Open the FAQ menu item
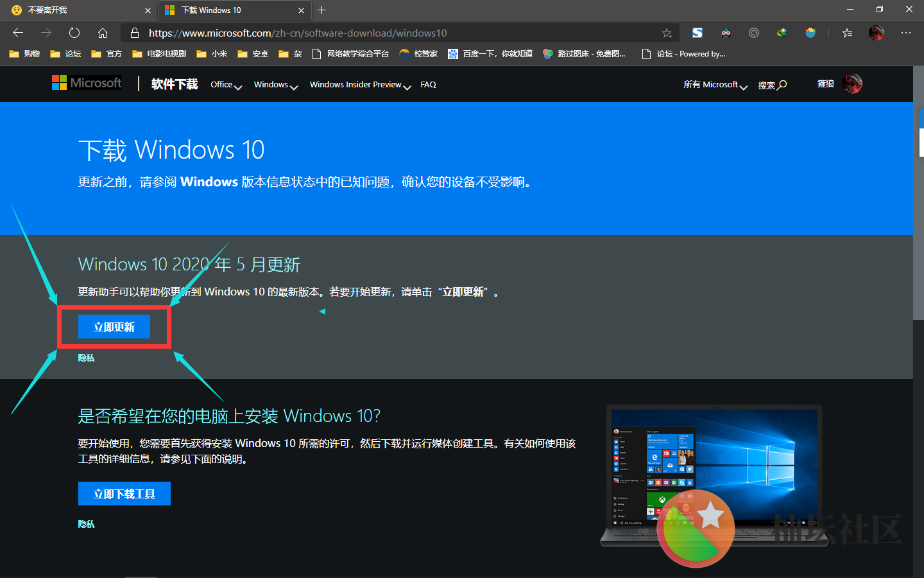Image resolution: width=924 pixels, height=578 pixels. (428, 85)
